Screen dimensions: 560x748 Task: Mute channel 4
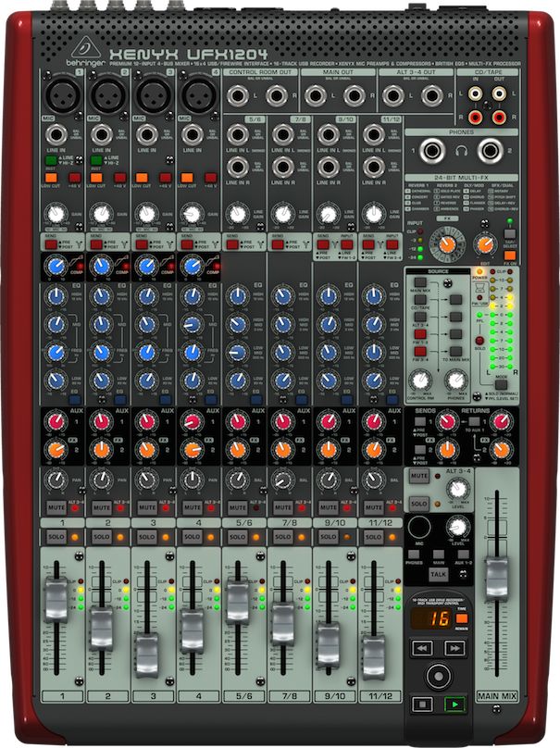pyautogui.click(x=193, y=507)
